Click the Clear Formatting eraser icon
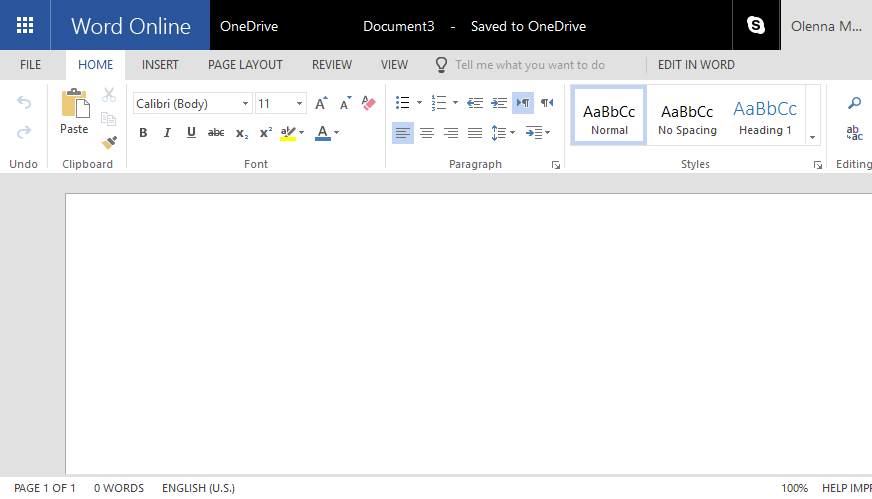The width and height of the screenshot is (872, 499). tap(368, 103)
